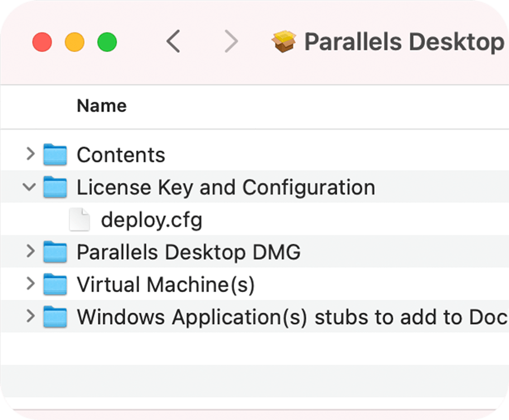Expand the Parallels Desktop DMG folder
The width and height of the screenshot is (509, 420).
click(x=29, y=252)
